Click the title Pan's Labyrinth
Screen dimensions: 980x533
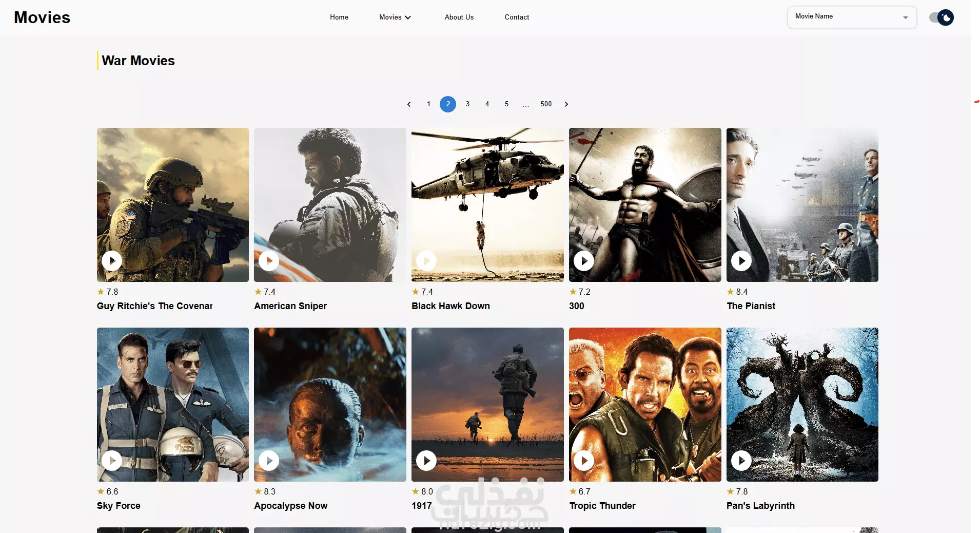click(x=760, y=506)
